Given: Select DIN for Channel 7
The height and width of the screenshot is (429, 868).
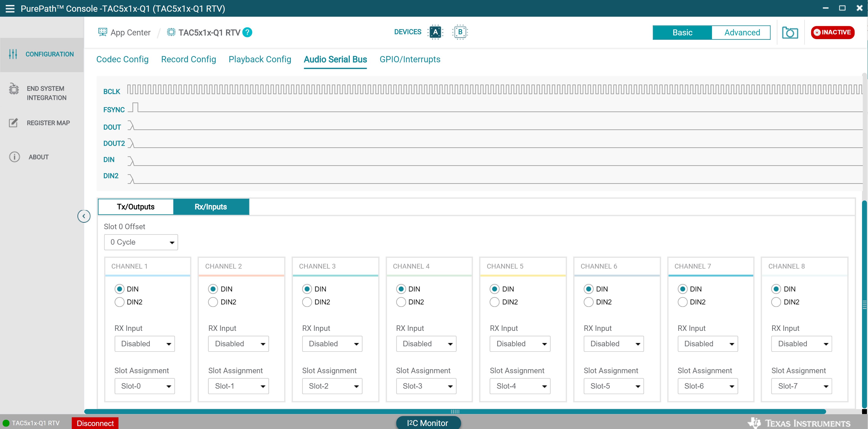Looking at the screenshot, I should click(683, 289).
